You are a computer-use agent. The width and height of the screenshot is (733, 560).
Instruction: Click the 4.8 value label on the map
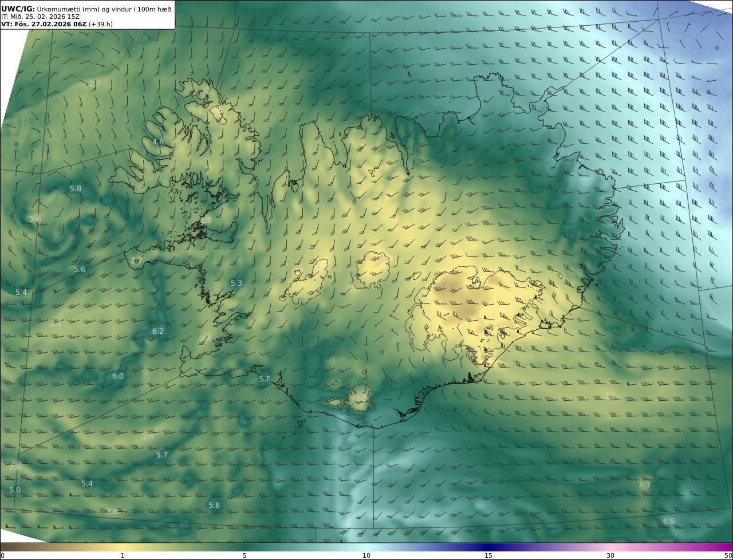[158, 141]
